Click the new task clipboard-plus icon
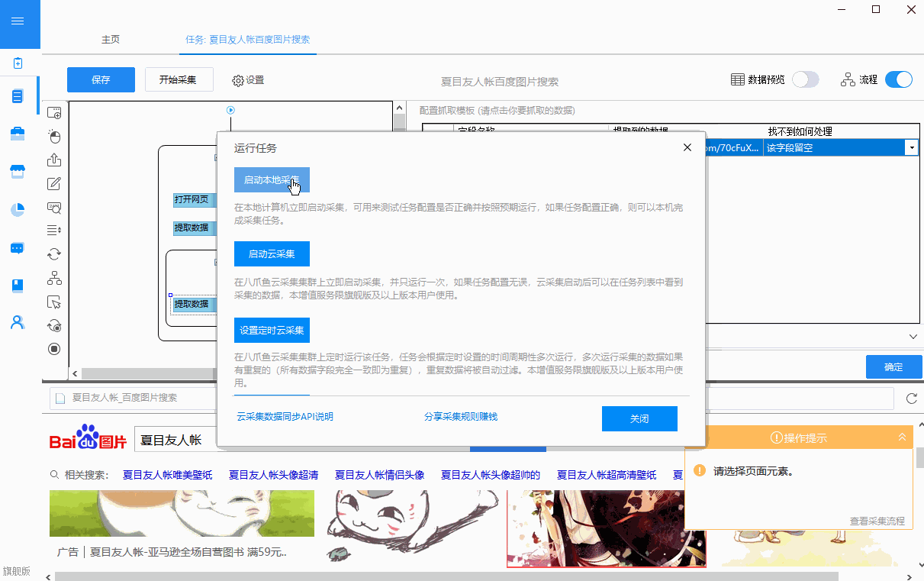Viewport: 924px width, 581px height. [x=18, y=63]
